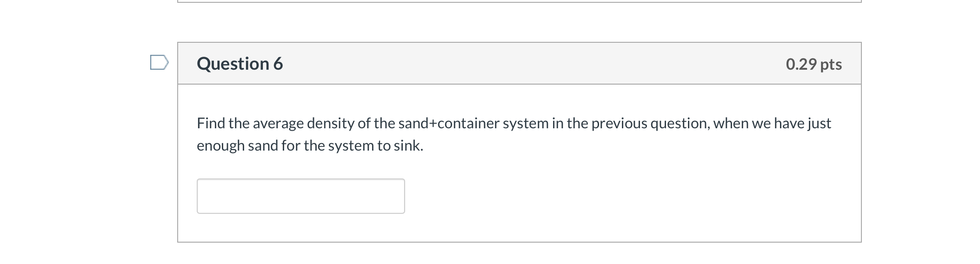Flag Question 6 for review
The image size is (980, 264).
point(159,63)
